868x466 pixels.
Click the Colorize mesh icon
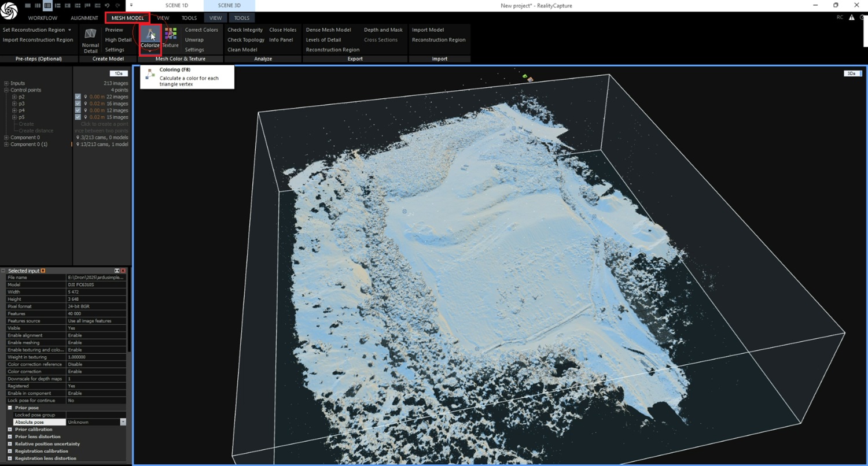click(x=150, y=35)
